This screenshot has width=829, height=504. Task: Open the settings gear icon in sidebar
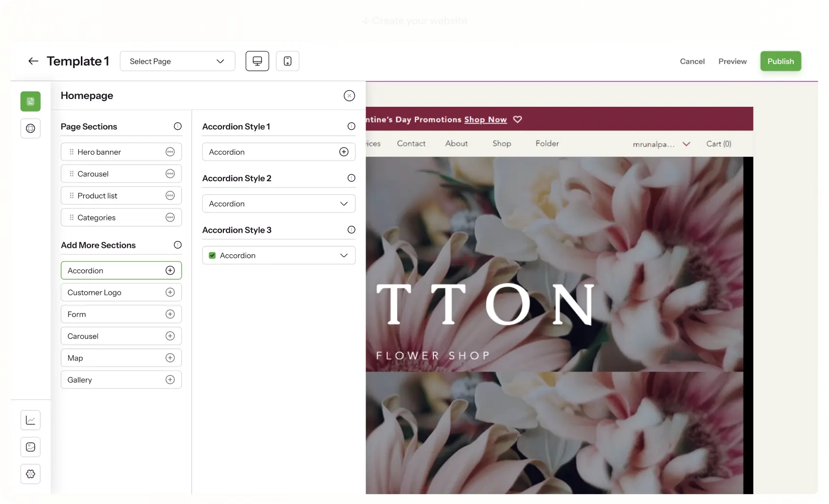[x=30, y=474]
